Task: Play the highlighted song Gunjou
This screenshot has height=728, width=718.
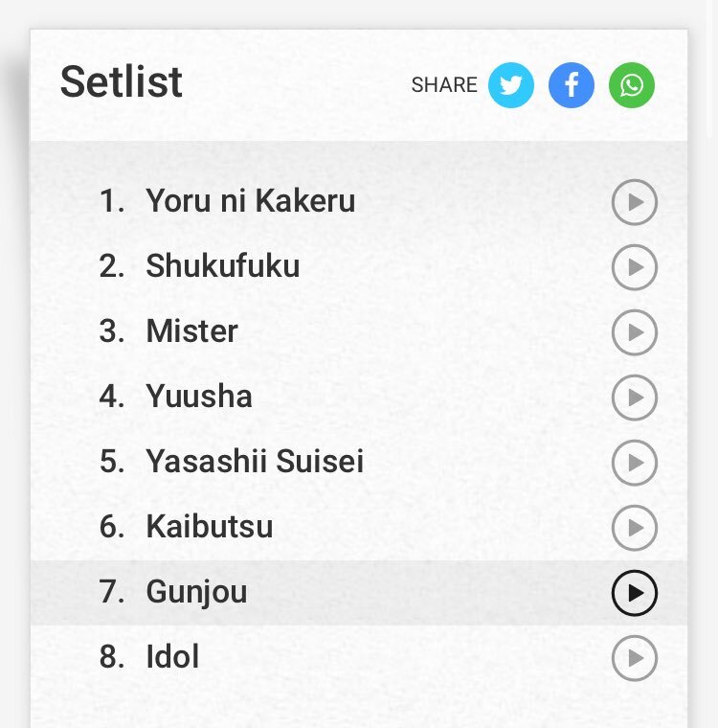Action: click(635, 593)
